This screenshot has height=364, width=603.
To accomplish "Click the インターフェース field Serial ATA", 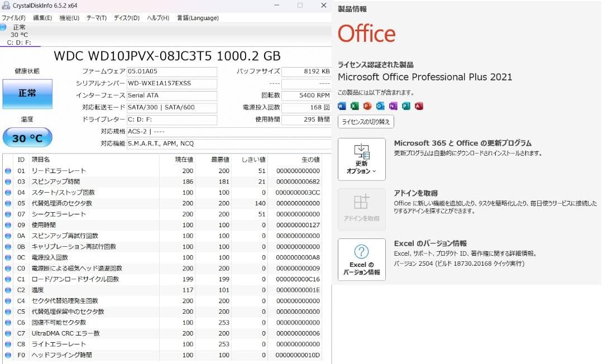I will [x=171, y=95].
